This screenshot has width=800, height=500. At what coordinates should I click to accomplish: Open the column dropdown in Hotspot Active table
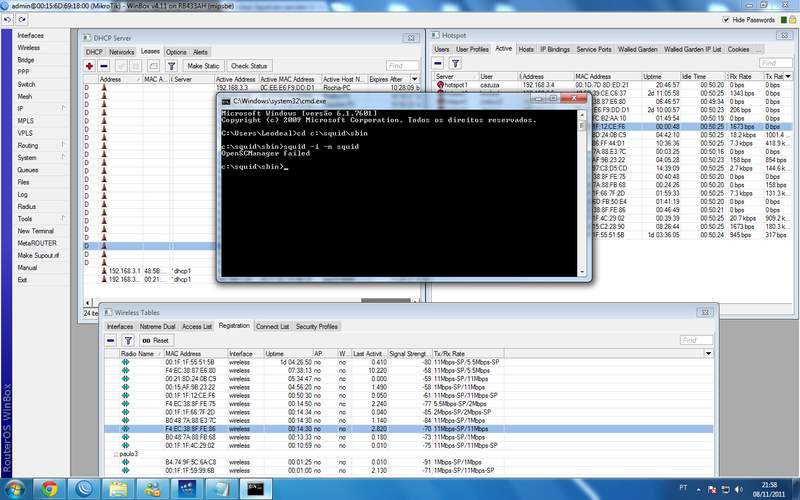coord(788,76)
